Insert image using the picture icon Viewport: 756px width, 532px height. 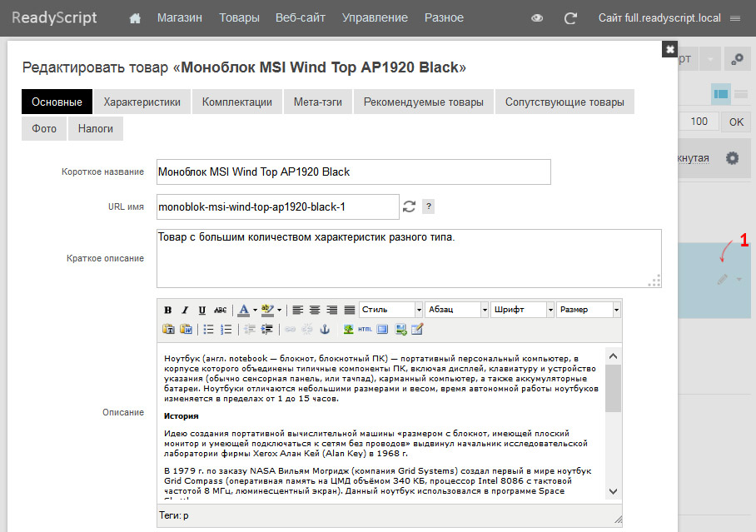point(348,330)
